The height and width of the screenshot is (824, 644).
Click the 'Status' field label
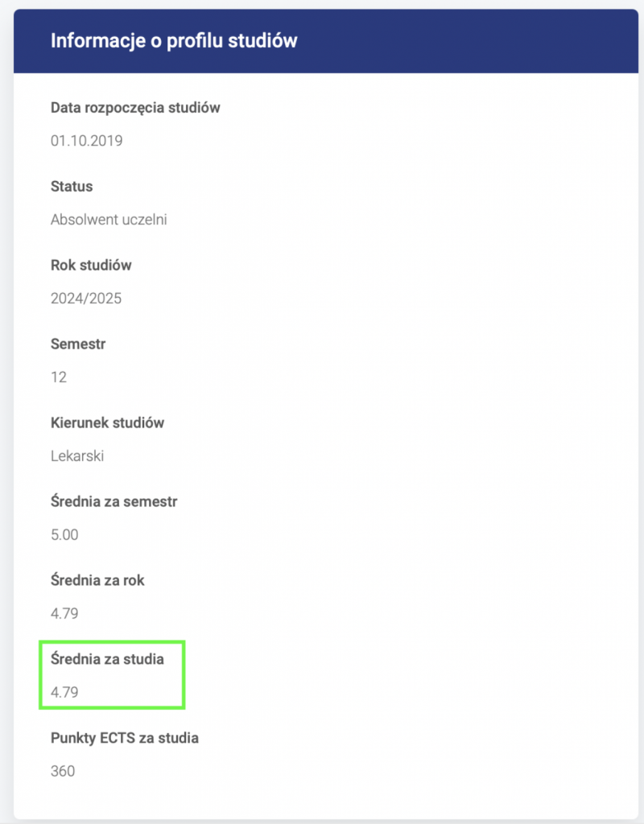click(x=72, y=187)
